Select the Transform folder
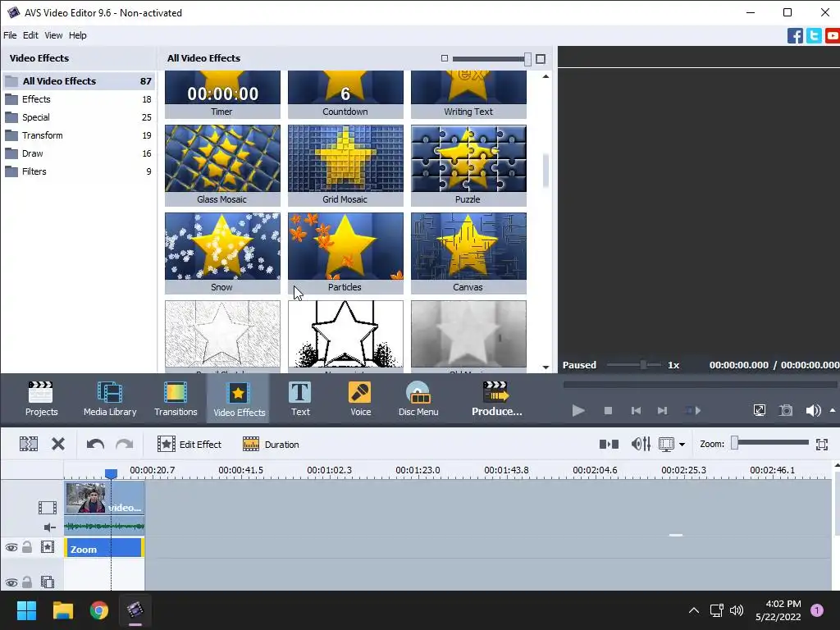The height and width of the screenshot is (630, 840). click(x=79, y=135)
